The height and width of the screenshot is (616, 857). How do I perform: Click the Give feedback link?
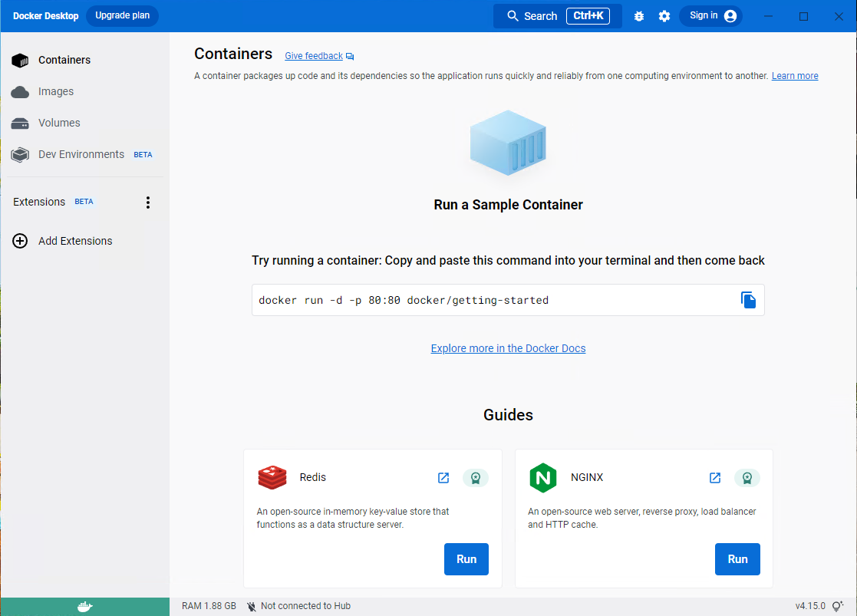pos(314,56)
